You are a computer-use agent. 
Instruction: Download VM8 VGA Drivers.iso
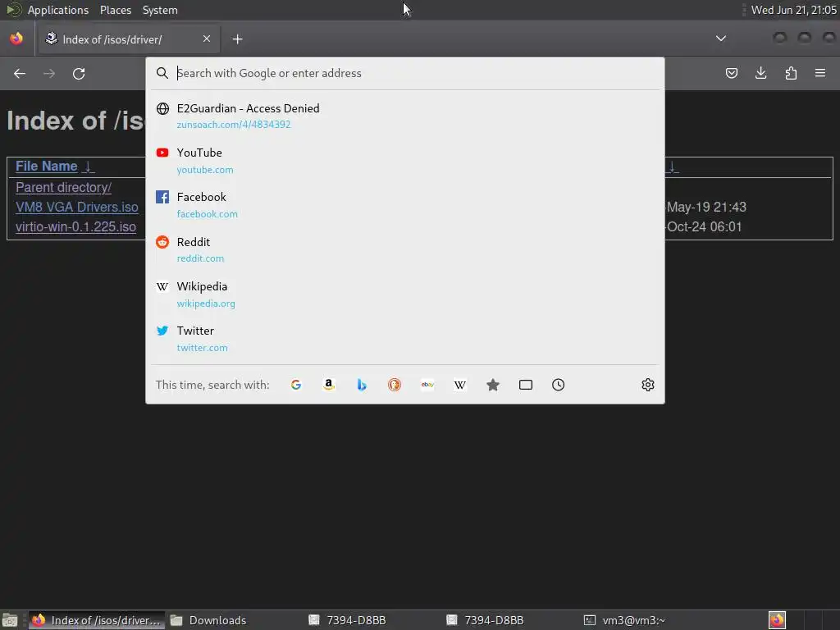[76, 208]
